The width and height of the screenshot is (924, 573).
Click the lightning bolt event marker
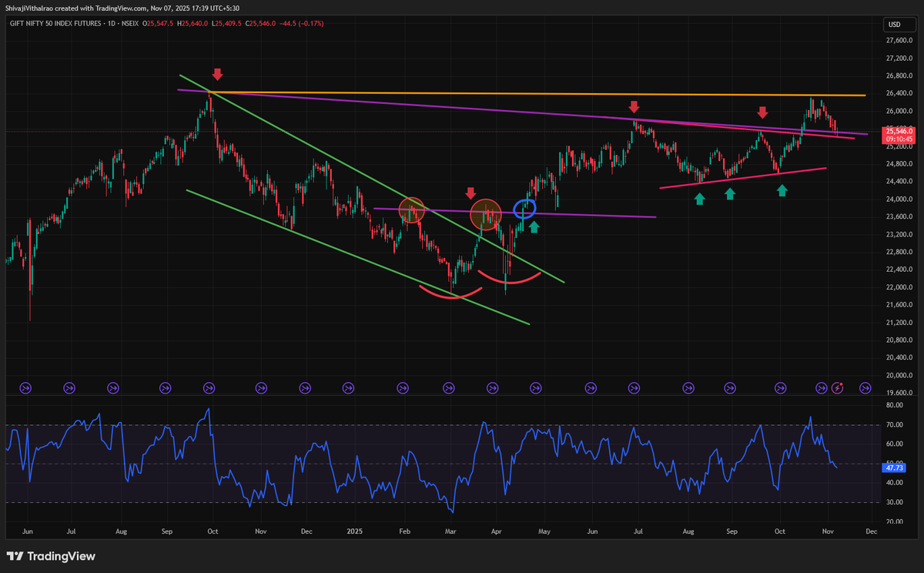(x=839, y=388)
